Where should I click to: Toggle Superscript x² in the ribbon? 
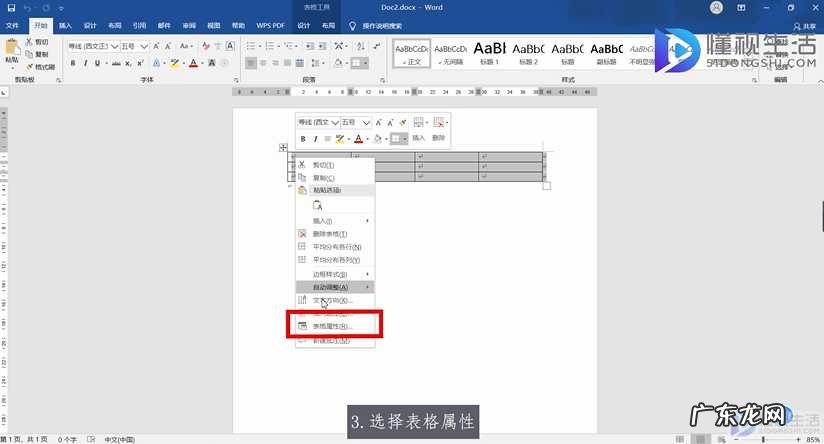click(x=140, y=63)
